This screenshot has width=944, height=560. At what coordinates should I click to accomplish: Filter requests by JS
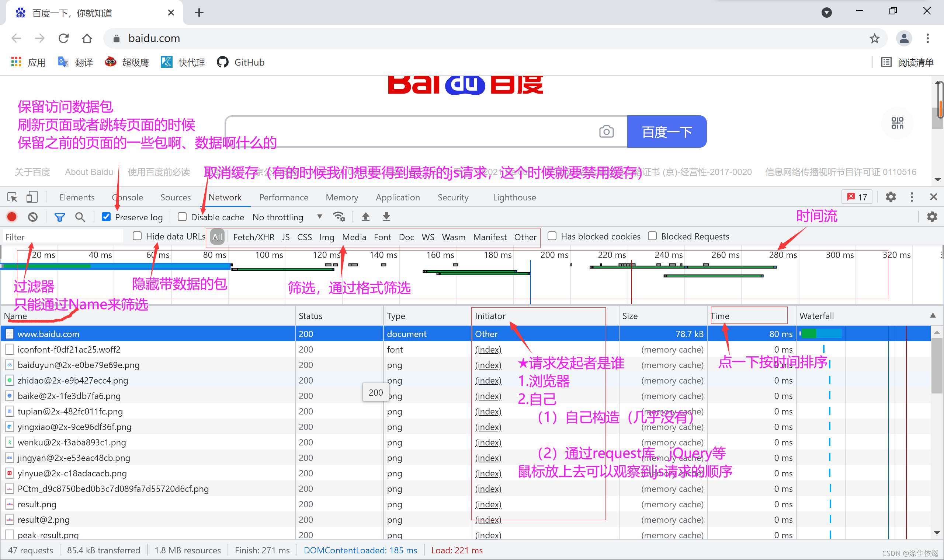click(286, 237)
